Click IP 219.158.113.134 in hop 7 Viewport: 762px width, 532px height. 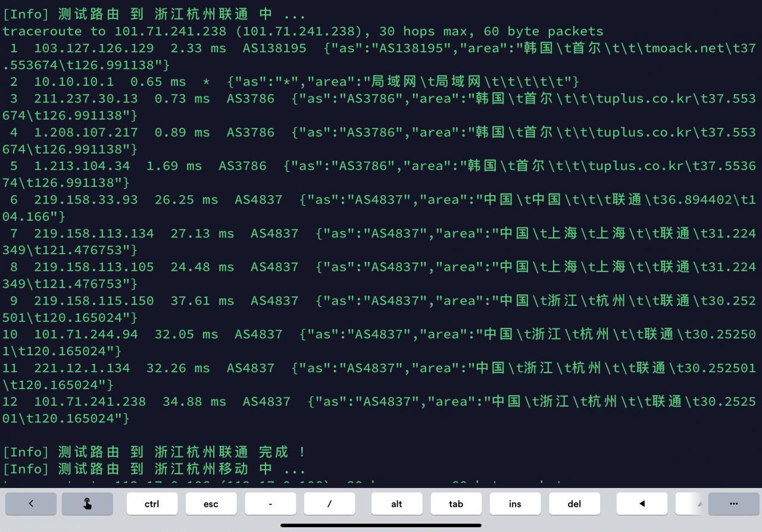(x=93, y=234)
